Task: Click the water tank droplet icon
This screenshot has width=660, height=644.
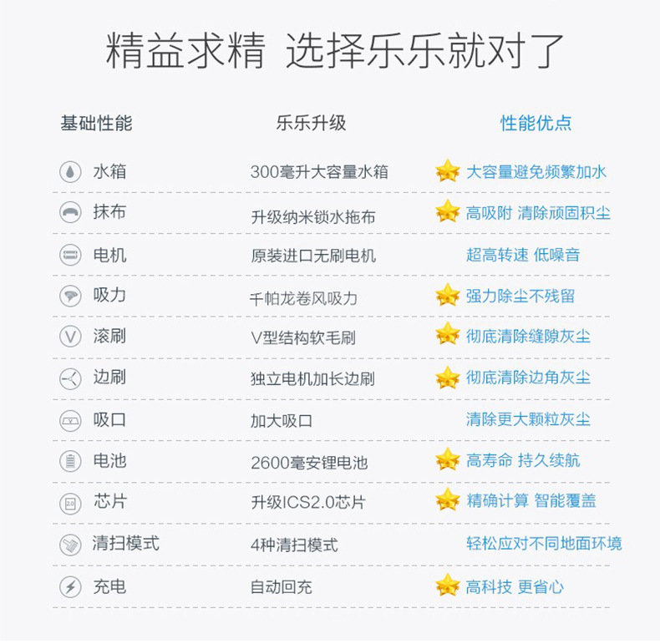Action: (x=70, y=172)
